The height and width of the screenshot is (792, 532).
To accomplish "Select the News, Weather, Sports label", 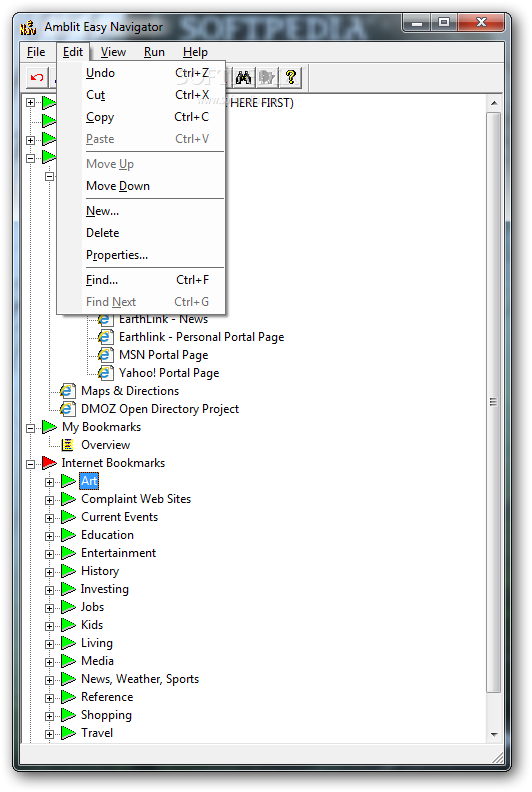I will (140, 679).
